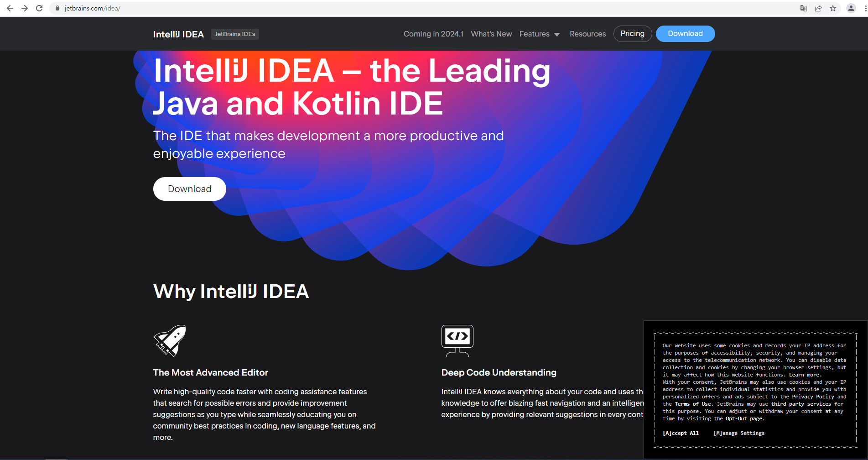The height and width of the screenshot is (460, 868).
Task: Click the code monitor icon above Deep Code Understanding
Action: coord(457,340)
